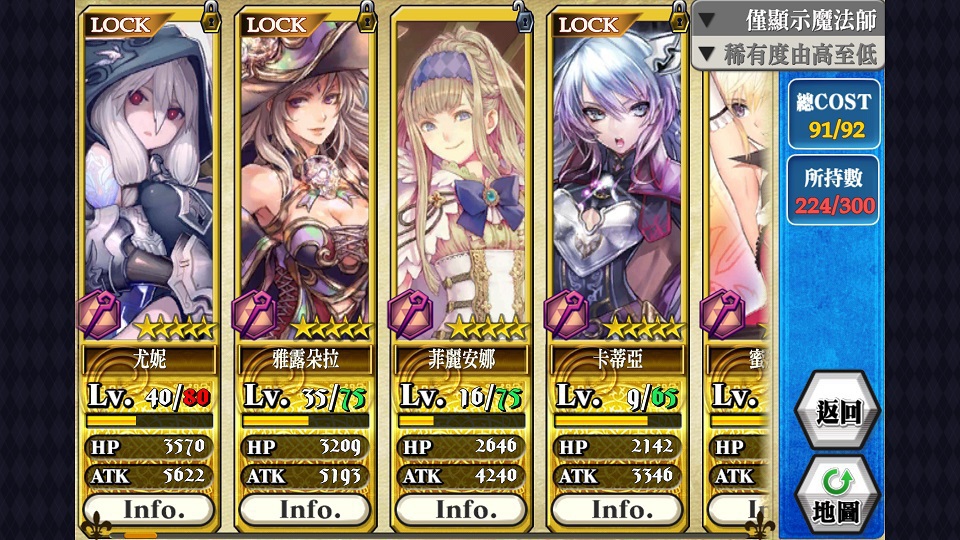
Task: Click the green refresh arrow on 地圖
Action: pyautogui.click(x=837, y=482)
